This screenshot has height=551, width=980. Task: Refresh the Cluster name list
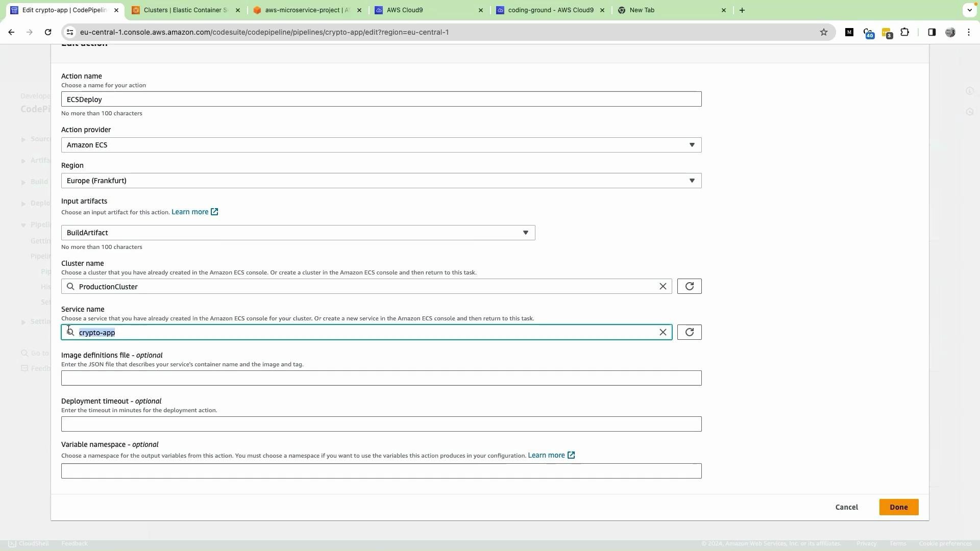689,286
